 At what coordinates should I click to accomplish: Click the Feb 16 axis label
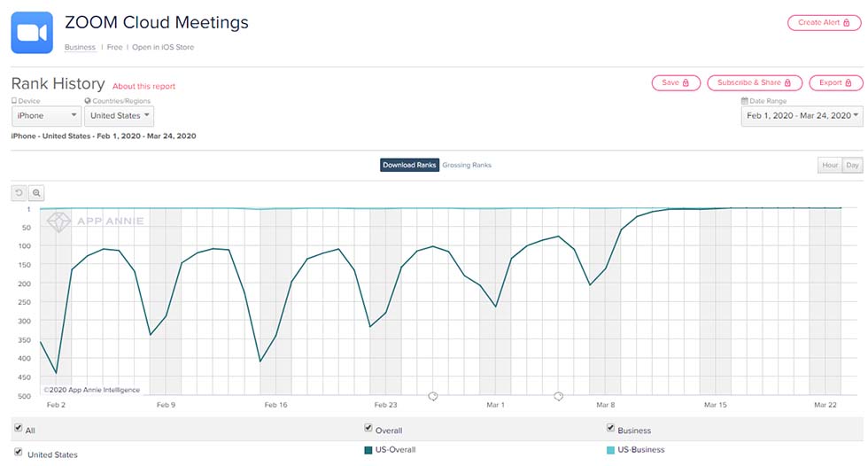point(275,405)
